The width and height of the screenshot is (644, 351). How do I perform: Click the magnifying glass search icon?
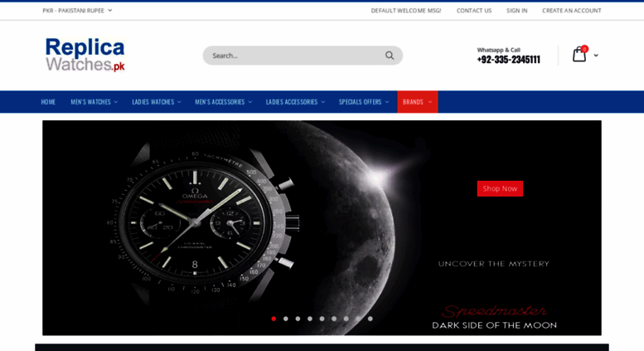[390, 56]
